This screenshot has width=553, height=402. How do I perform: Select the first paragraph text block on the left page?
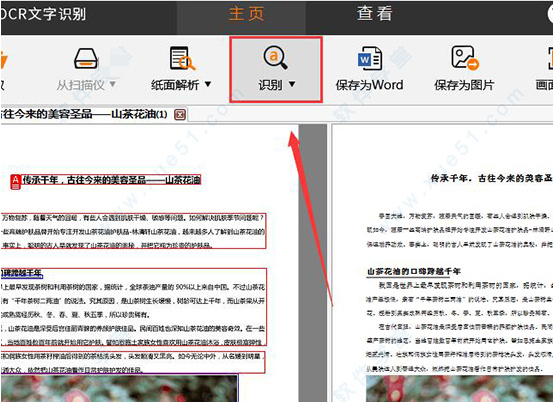tap(133, 231)
